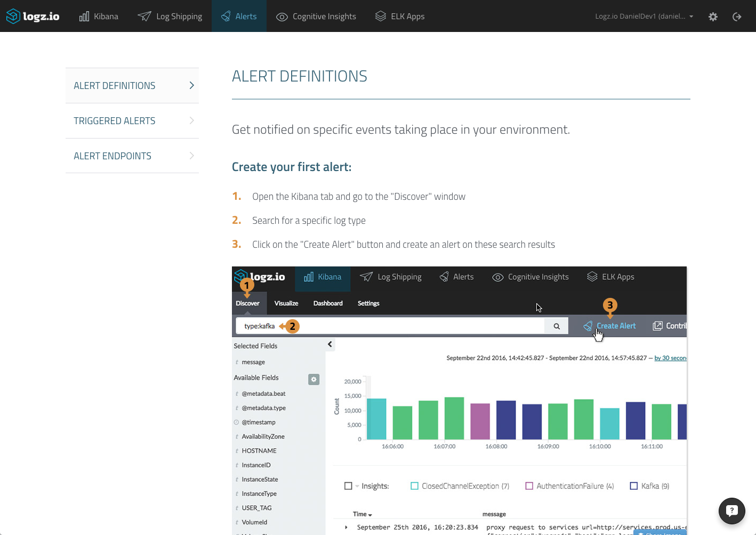756x535 pixels.
Task: Click the logz.io logo in the header
Action: point(33,16)
